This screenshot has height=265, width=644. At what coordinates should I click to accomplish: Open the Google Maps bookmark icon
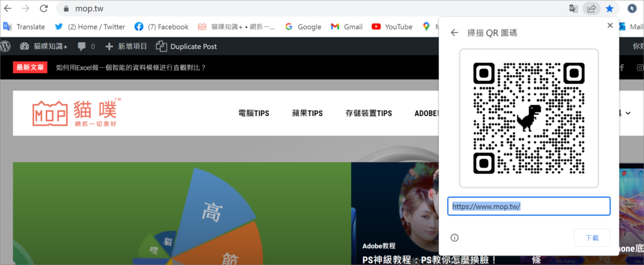[x=427, y=26]
